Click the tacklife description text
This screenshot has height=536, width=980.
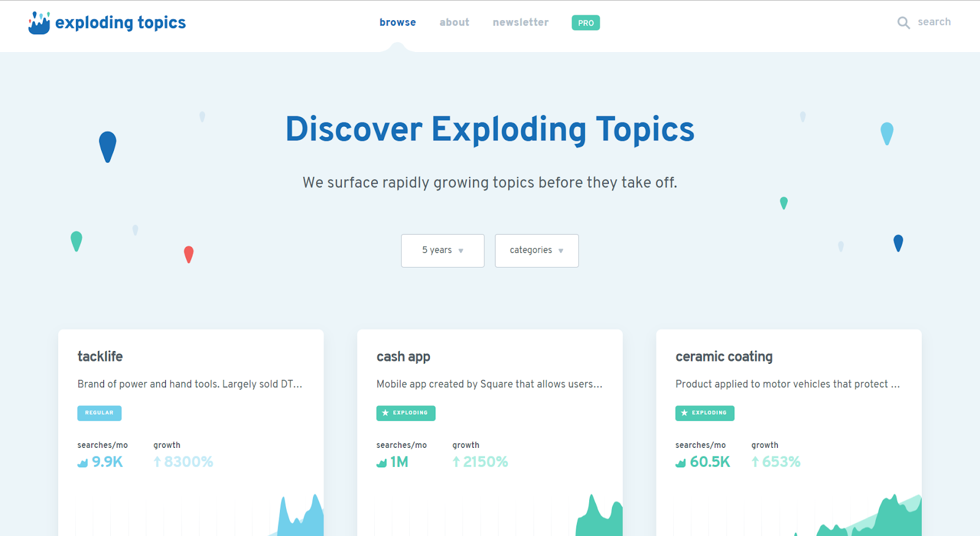click(190, 384)
